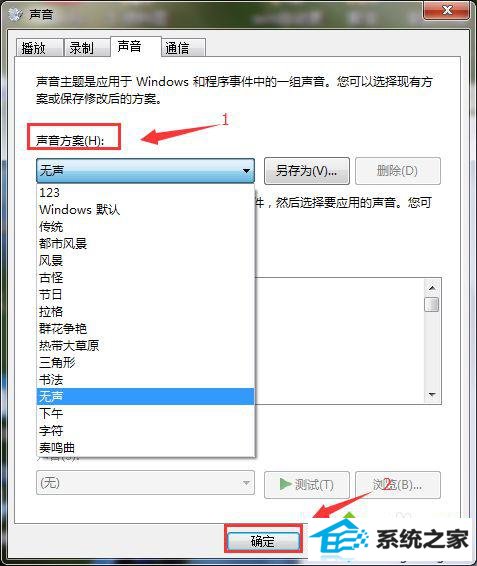Click the 确定 button
This screenshot has width=477, height=566.
pyautogui.click(x=263, y=541)
